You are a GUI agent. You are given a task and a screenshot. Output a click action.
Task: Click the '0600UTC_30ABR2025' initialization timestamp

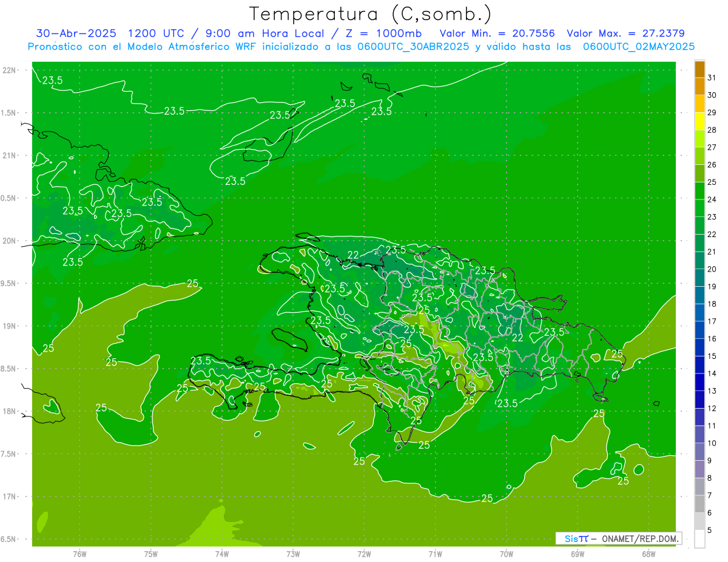click(414, 47)
